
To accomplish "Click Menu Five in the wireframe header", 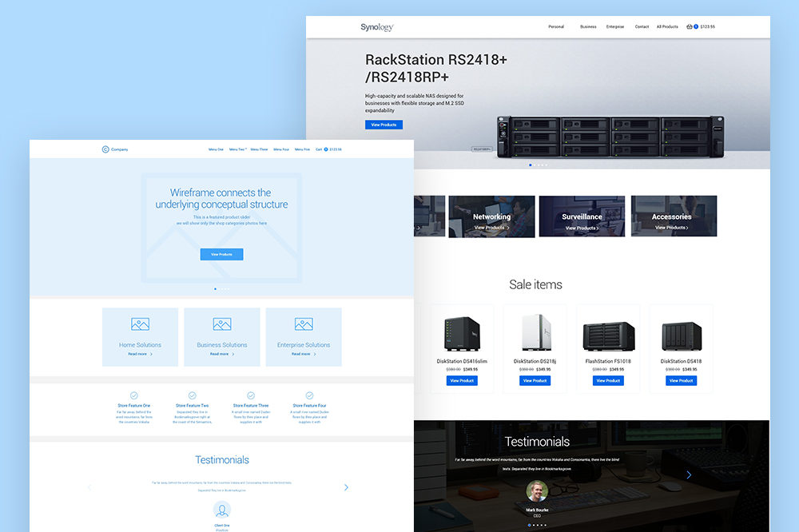I will 302,149.
